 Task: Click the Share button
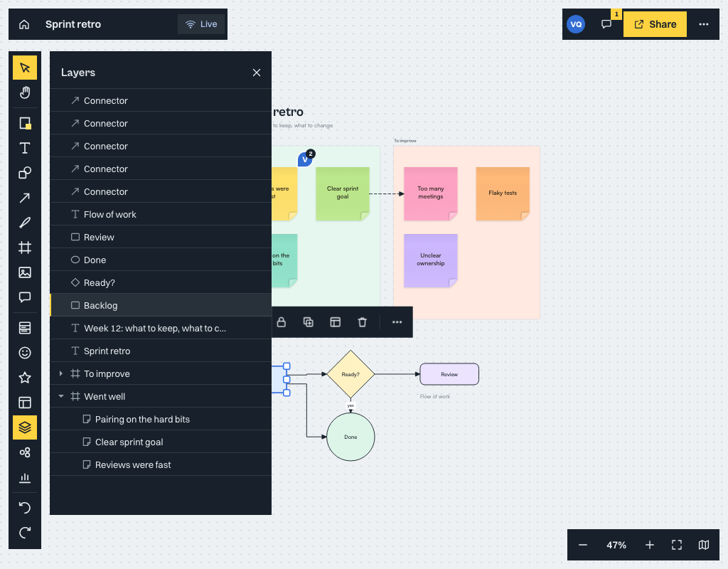(x=655, y=24)
